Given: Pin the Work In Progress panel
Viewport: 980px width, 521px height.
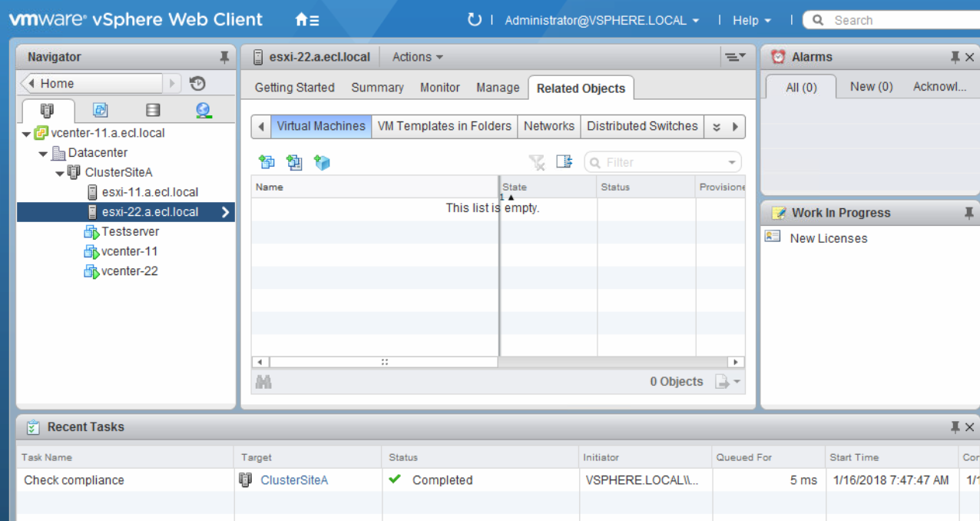Looking at the screenshot, I should point(969,213).
